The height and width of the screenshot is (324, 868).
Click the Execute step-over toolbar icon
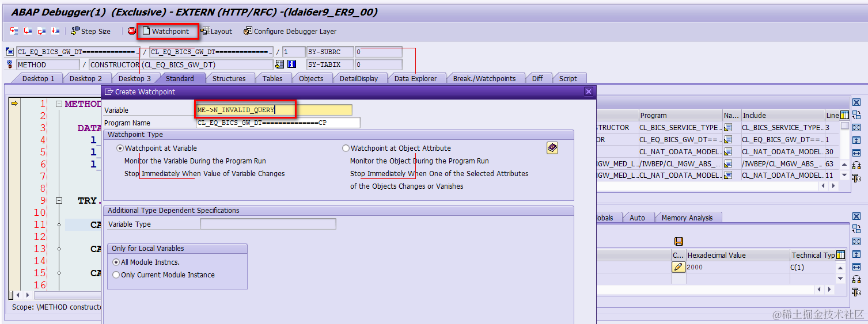tap(28, 31)
